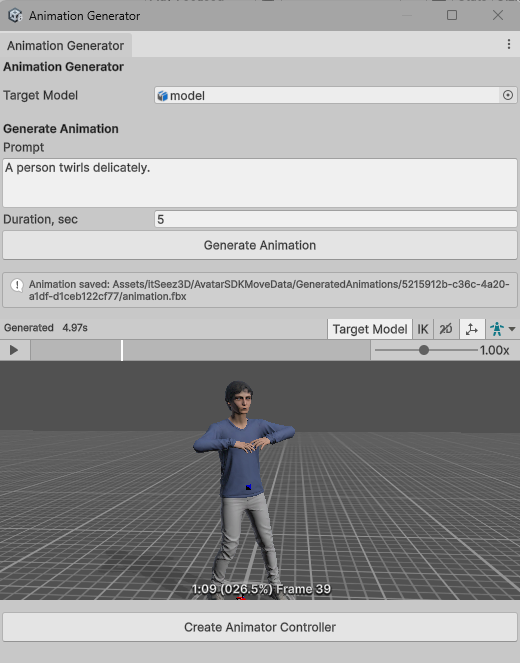The width and height of the screenshot is (520, 663).
Task: Click the avatar humanoid icon
Action: coord(497,329)
